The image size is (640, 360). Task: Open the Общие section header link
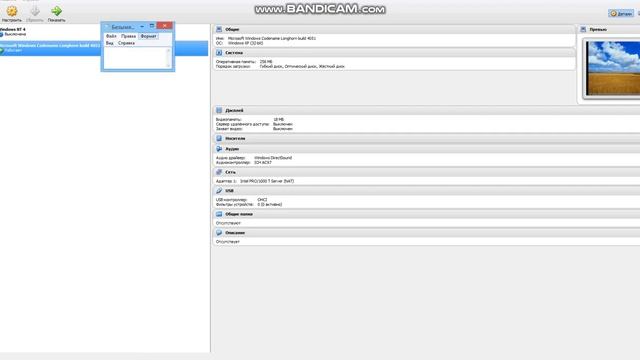[232, 29]
